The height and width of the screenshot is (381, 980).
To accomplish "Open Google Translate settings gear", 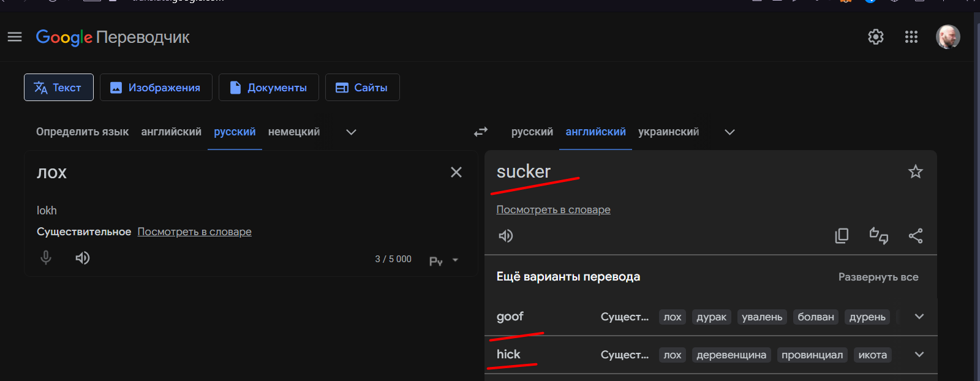I will coord(876,37).
